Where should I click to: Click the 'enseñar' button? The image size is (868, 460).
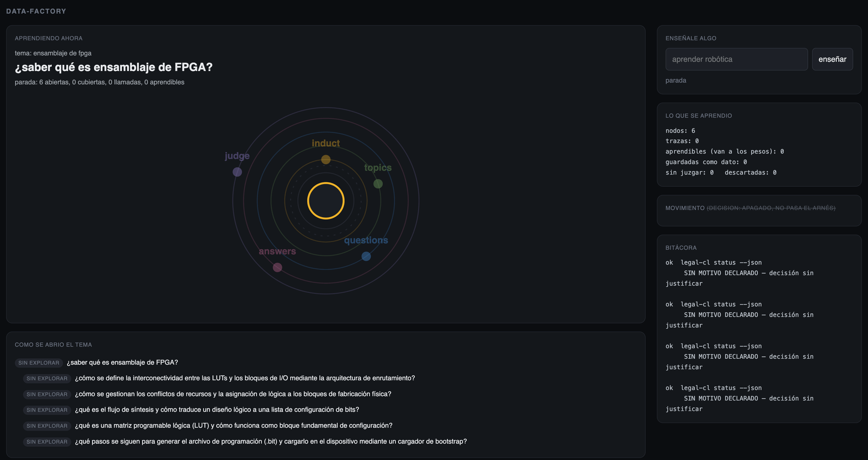click(832, 59)
